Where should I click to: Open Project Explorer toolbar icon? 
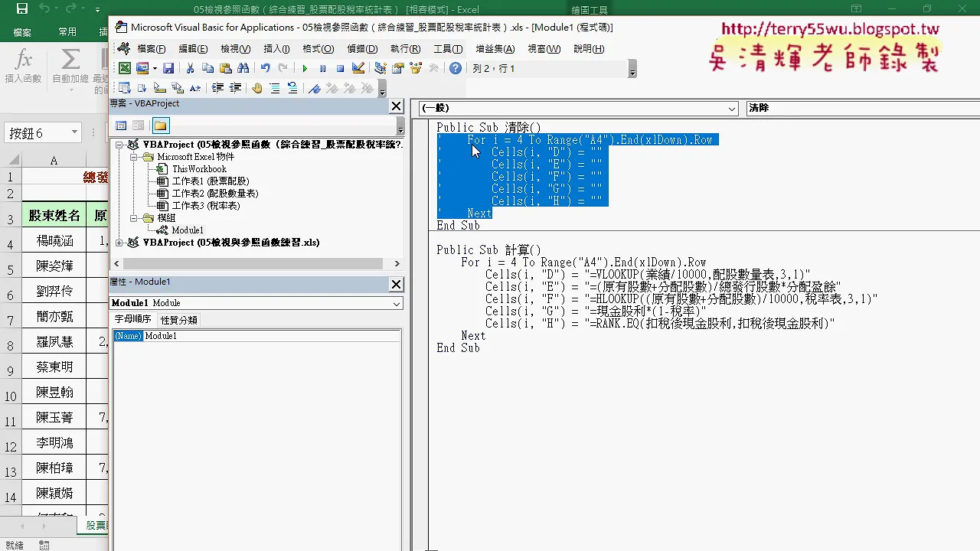(381, 68)
